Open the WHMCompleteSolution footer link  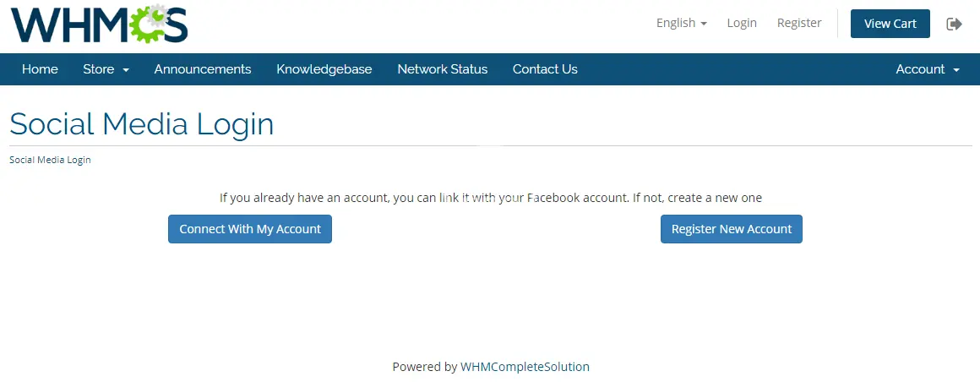click(525, 367)
